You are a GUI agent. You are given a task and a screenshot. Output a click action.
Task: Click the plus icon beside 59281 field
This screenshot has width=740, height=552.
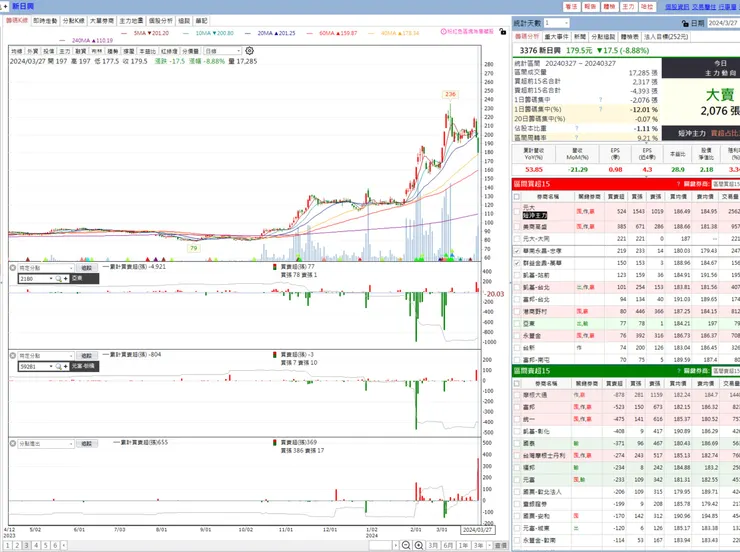66,367
